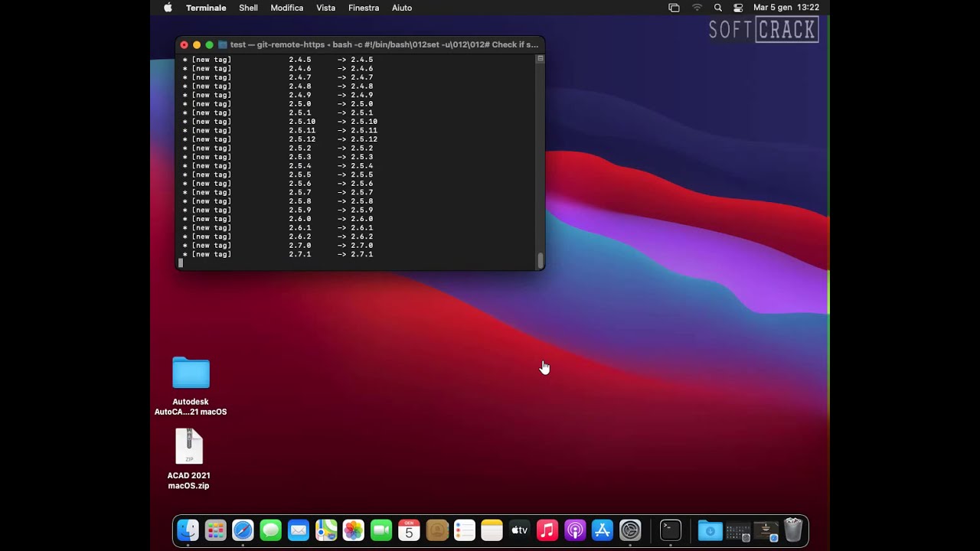Open Podcasts app in dock
980x551 pixels.
(x=575, y=530)
